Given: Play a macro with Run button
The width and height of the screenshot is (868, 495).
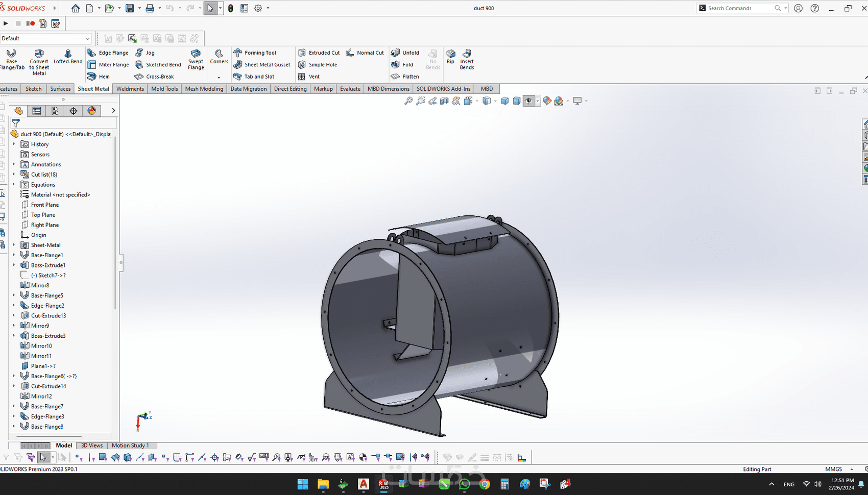Looking at the screenshot, I should pos(6,23).
